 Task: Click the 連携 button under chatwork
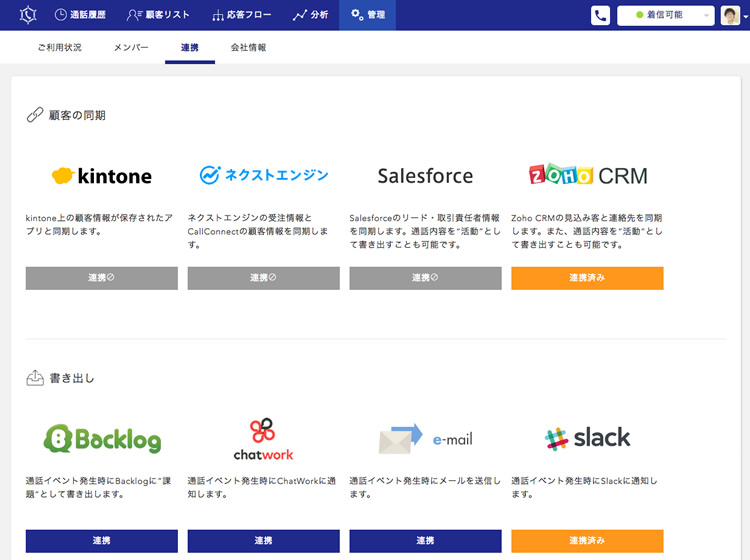pos(264,541)
